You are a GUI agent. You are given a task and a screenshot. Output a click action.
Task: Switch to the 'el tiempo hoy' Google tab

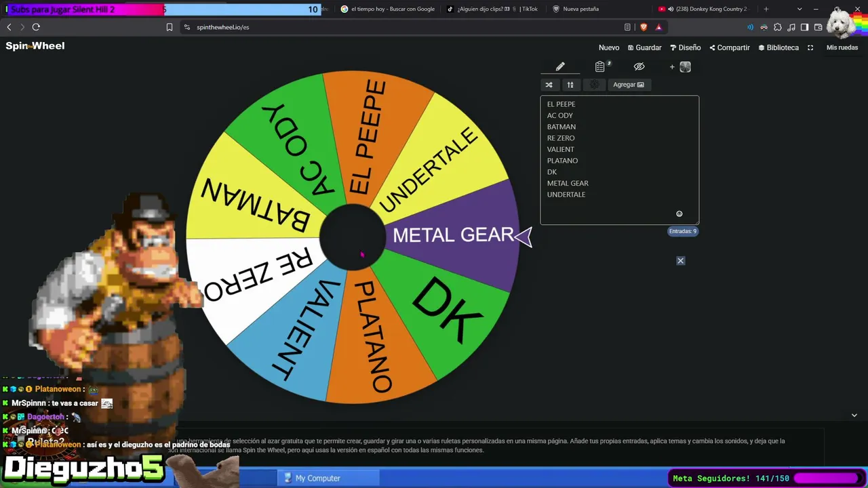(387, 9)
